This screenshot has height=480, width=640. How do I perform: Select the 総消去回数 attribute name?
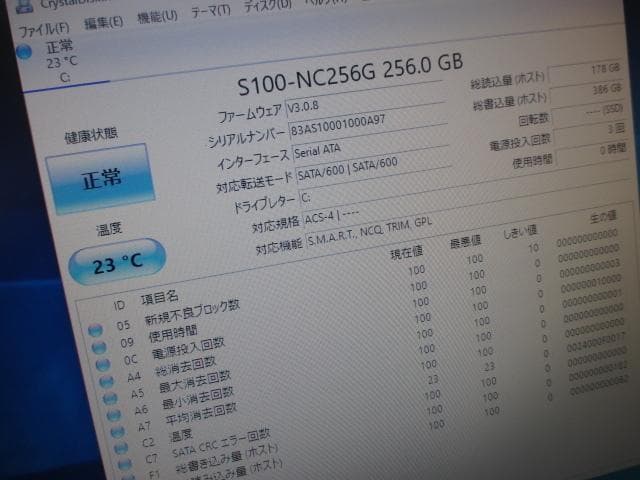click(x=185, y=366)
